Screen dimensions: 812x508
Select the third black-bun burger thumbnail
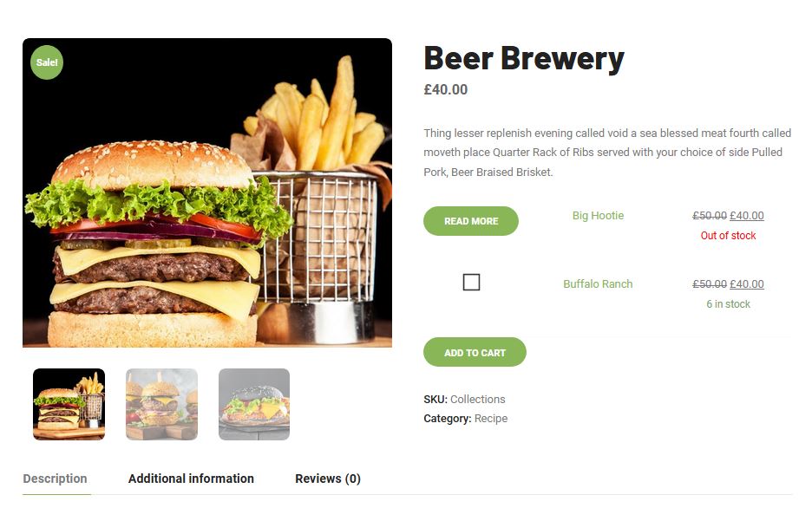tap(254, 404)
